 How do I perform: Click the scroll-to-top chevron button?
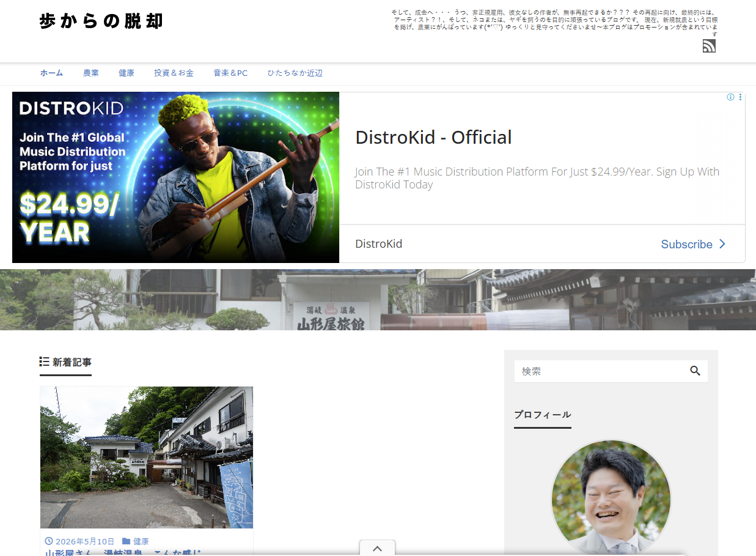(377, 548)
